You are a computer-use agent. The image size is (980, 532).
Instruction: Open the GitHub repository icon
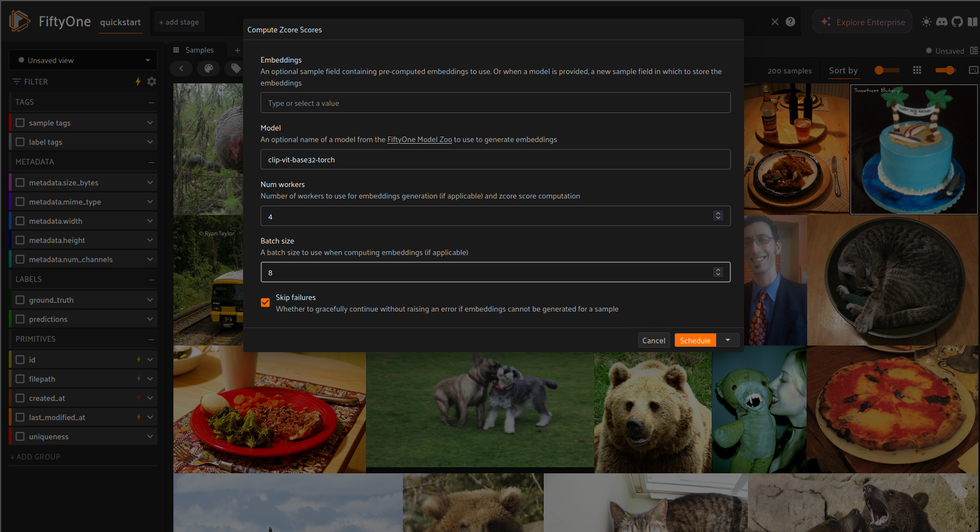(957, 22)
